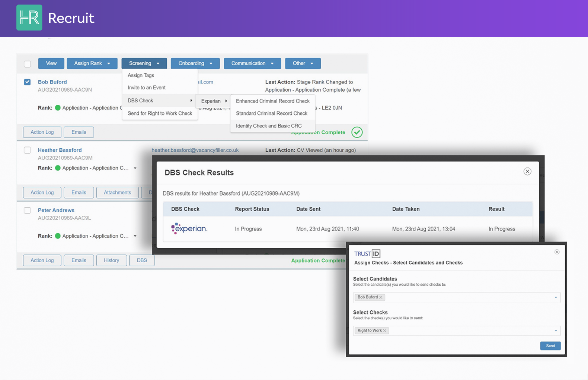Open Peter Andrews' candidate profile link
The image size is (588, 380).
tap(56, 210)
